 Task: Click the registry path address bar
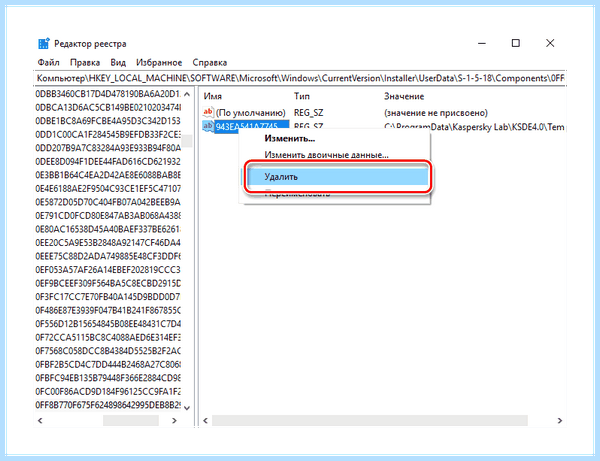point(300,78)
